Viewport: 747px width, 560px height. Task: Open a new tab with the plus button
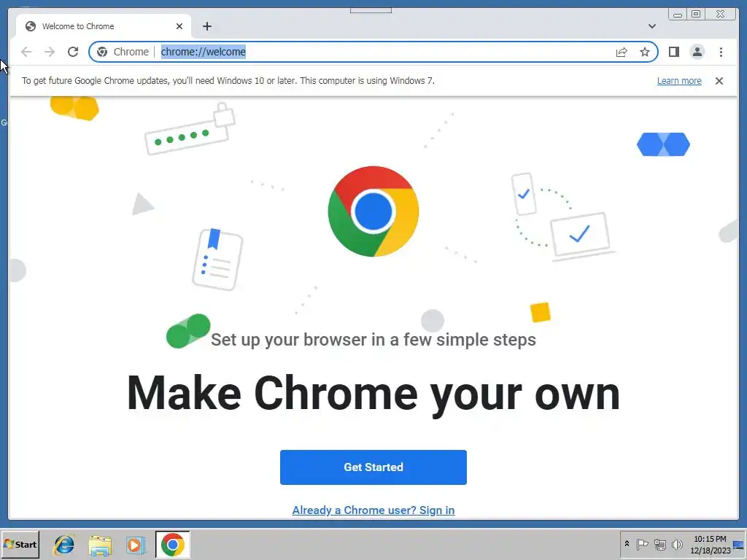coord(206,26)
